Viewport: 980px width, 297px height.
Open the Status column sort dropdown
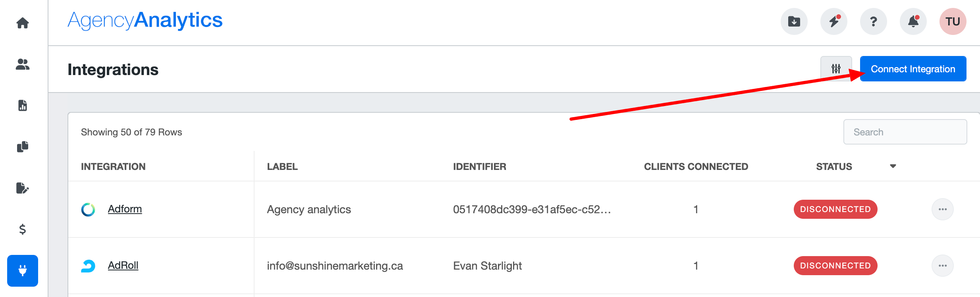pyautogui.click(x=892, y=166)
